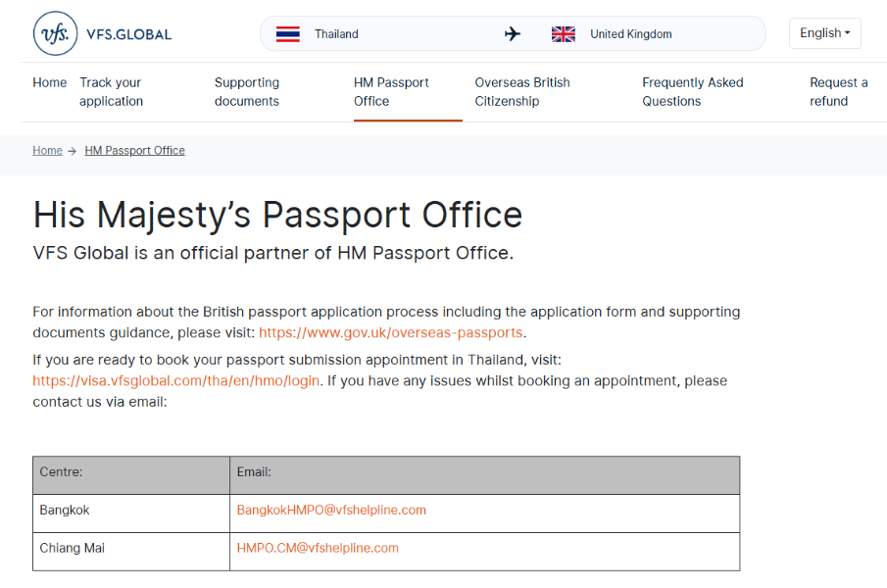
Task: Open the gov.uk overseas-passports link
Action: [390, 332]
